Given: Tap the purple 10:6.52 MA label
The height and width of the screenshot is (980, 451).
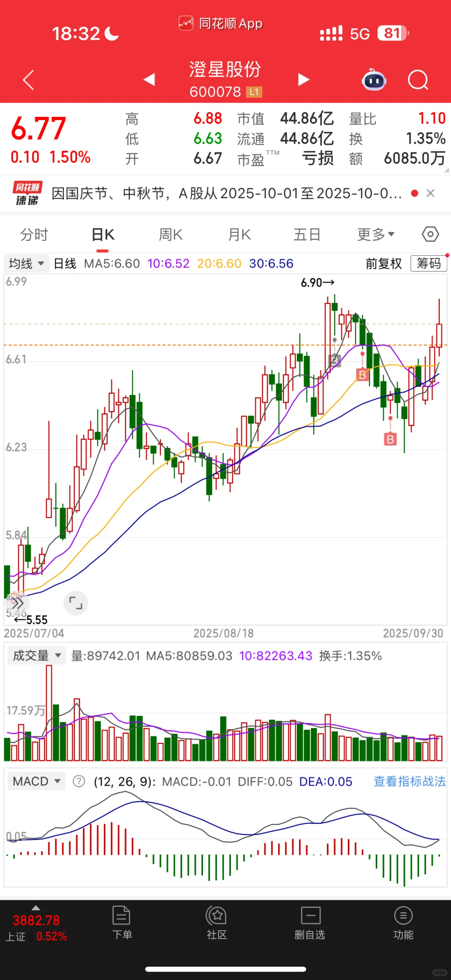Looking at the screenshot, I should pos(168,263).
